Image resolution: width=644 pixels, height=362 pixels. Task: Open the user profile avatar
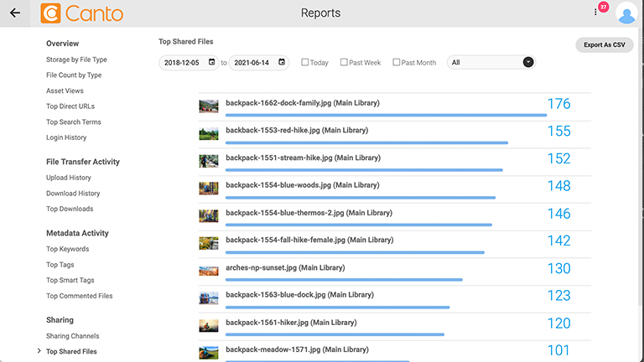626,13
